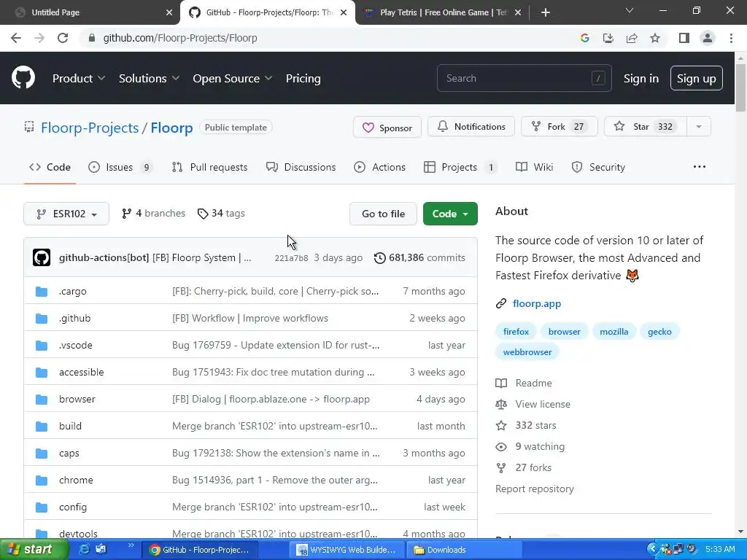Image resolution: width=747 pixels, height=560 pixels.
Task: Click the Notifications button
Action: click(471, 127)
